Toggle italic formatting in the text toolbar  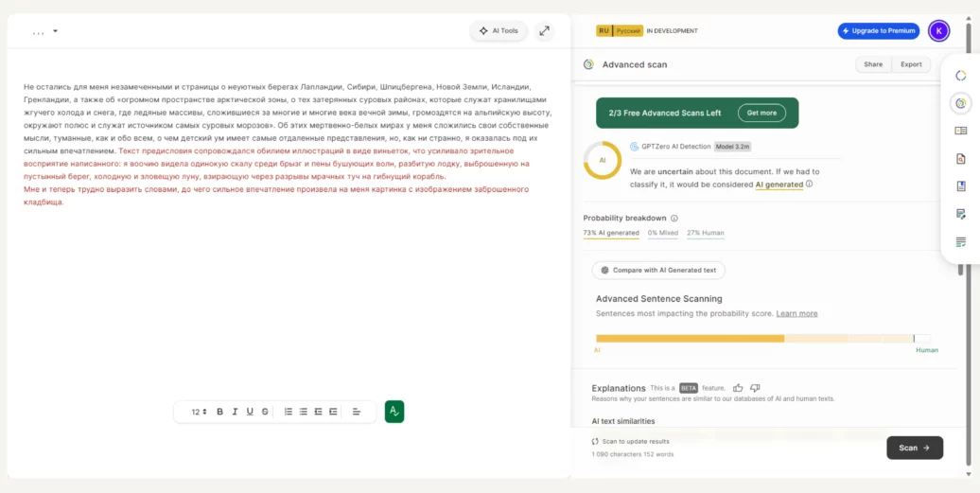235,412
